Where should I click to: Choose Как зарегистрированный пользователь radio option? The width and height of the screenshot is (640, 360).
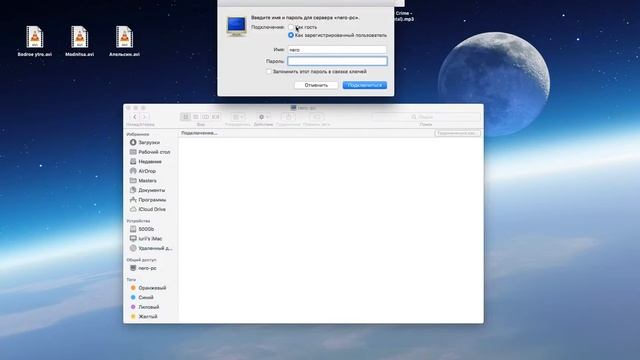(291, 35)
